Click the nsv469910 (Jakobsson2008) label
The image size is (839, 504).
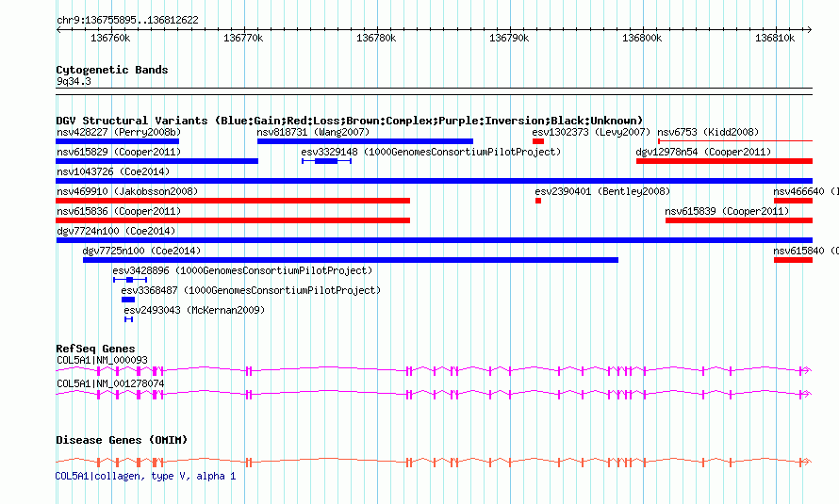point(127,191)
